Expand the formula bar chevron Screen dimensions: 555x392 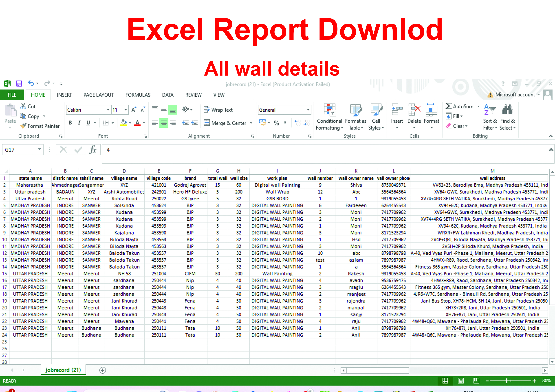[x=551, y=150]
